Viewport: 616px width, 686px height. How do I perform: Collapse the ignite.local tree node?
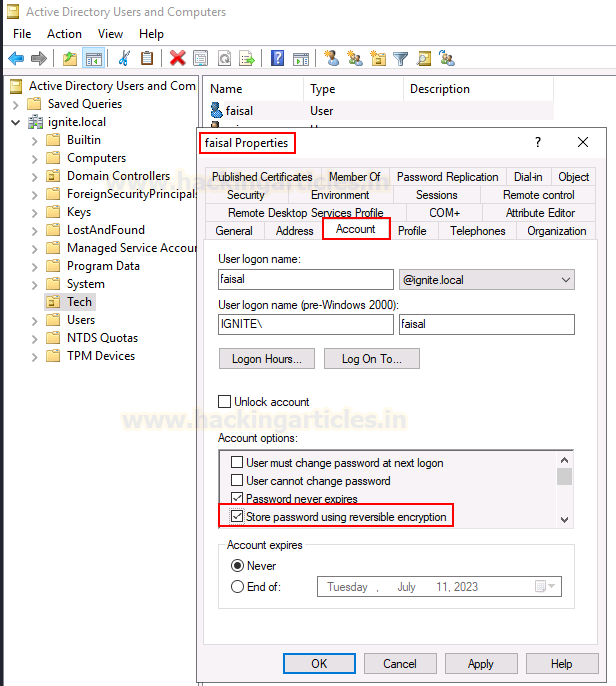(16, 122)
